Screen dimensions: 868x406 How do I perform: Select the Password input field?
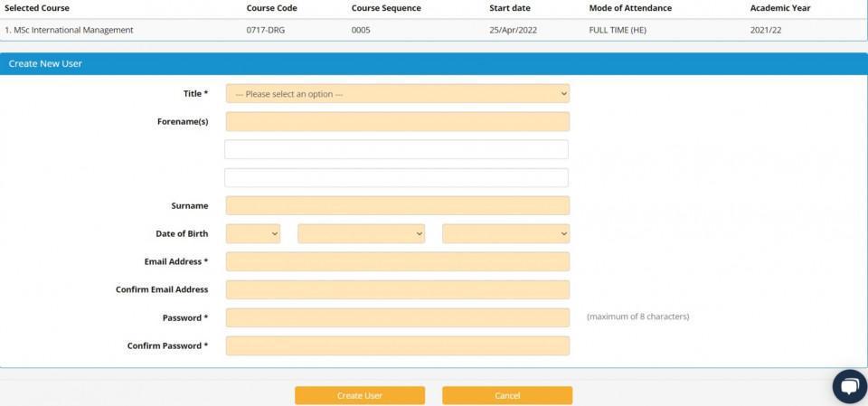397,318
